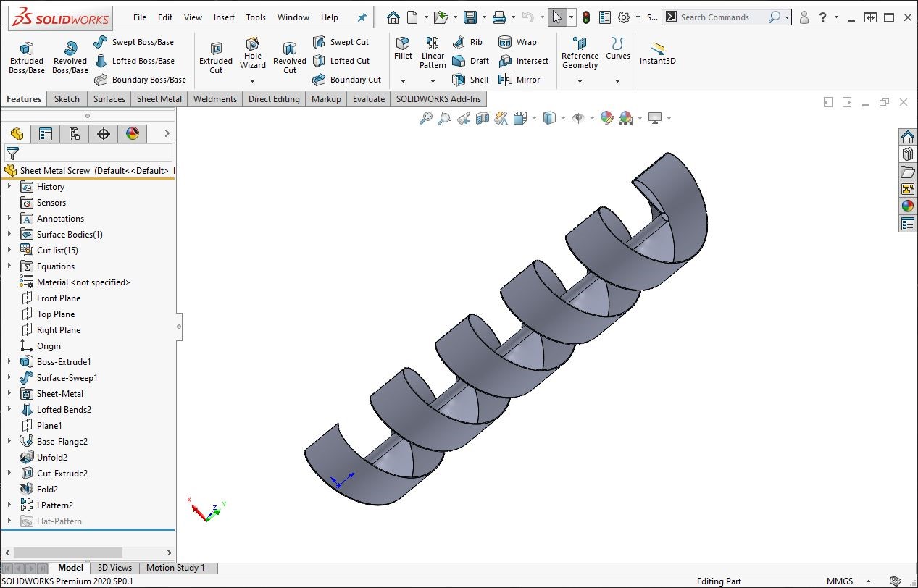Pin the SOLIDWORKS menu bar
This screenshot has width=918, height=588.
362,17
